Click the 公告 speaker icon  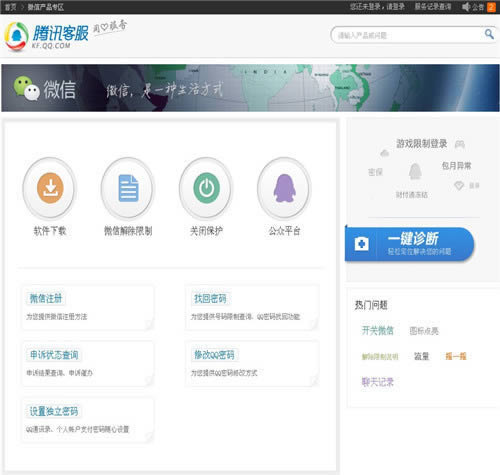[x=466, y=7]
